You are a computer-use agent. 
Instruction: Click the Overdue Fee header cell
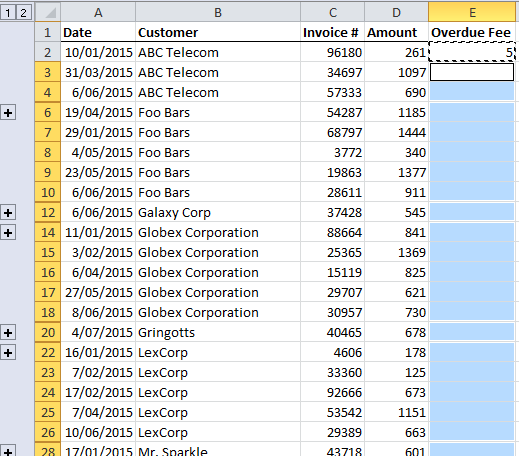(x=472, y=32)
